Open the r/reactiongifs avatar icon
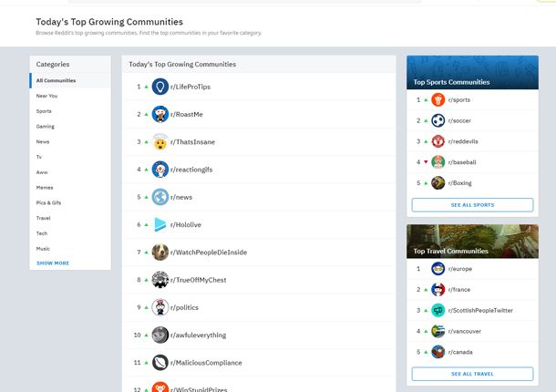 [160, 170]
